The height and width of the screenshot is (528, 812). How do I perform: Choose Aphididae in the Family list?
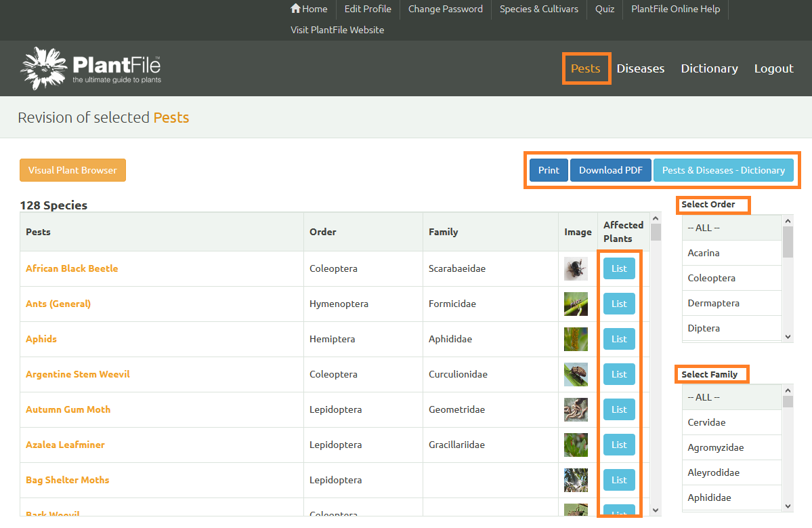point(709,497)
